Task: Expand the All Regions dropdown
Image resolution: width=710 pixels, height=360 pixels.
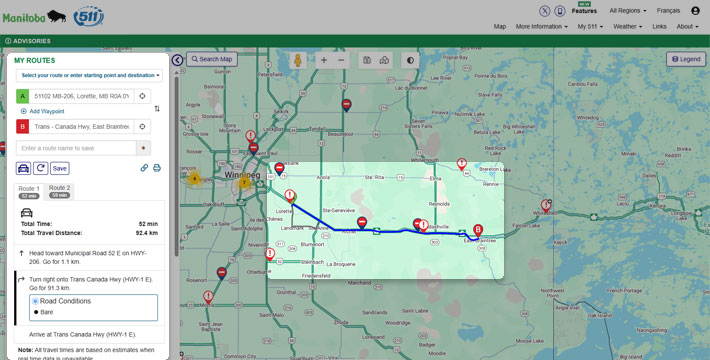Action: (x=628, y=10)
